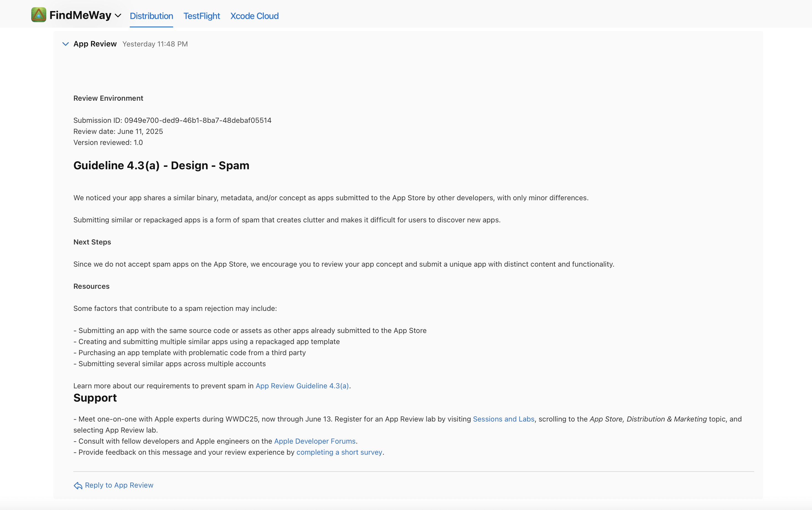Viewport: 812px width, 510px height.
Task: Open the App Review Guideline 4.3(a) link
Action: (x=302, y=386)
